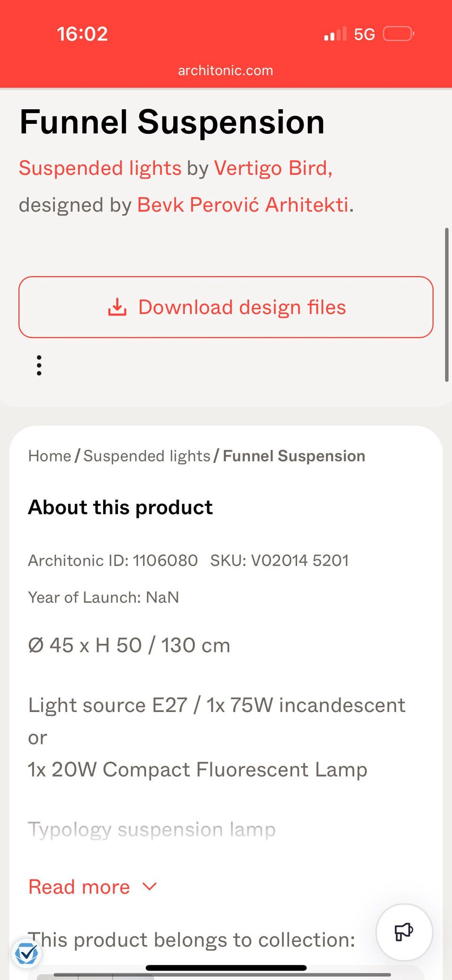Image resolution: width=452 pixels, height=980 pixels.
Task: Tap the architonic.com address bar
Action: (x=226, y=71)
